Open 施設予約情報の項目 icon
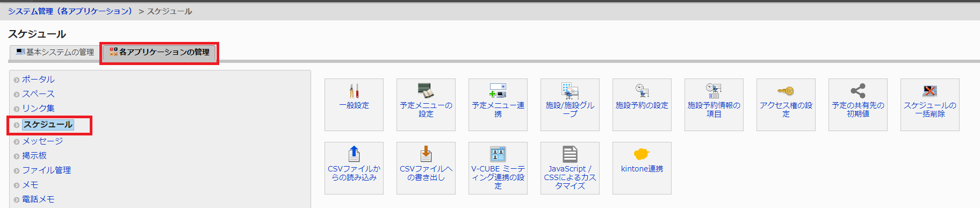 click(714, 90)
